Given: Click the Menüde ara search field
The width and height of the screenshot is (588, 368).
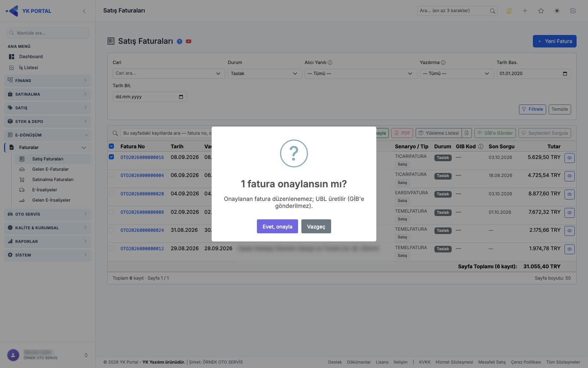Looking at the screenshot, I should pyautogui.click(x=48, y=33).
